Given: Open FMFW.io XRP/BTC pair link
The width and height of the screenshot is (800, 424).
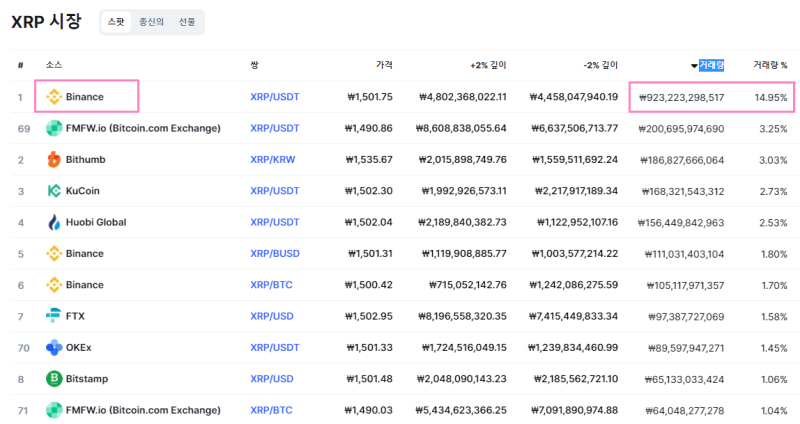Looking at the screenshot, I should [x=271, y=410].
